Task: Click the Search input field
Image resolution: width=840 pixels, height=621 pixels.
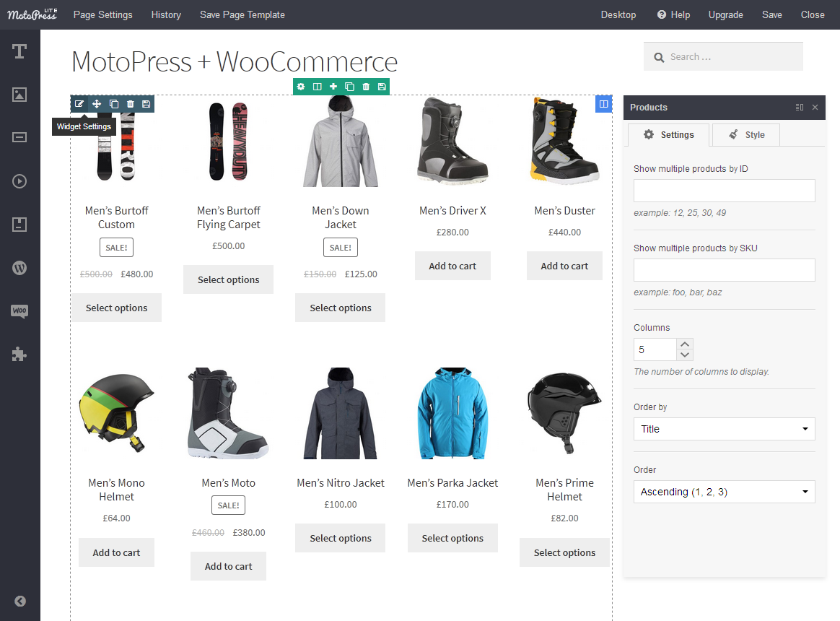Action: tap(723, 56)
